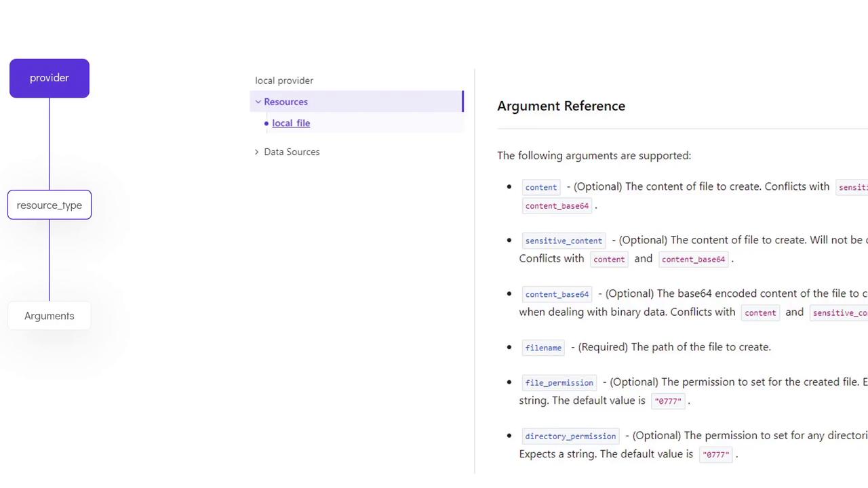Image resolution: width=868 pixels, height=488 pixels.
Task: Click the "0777" default value for directory_permission
Action: click(715, 454)
